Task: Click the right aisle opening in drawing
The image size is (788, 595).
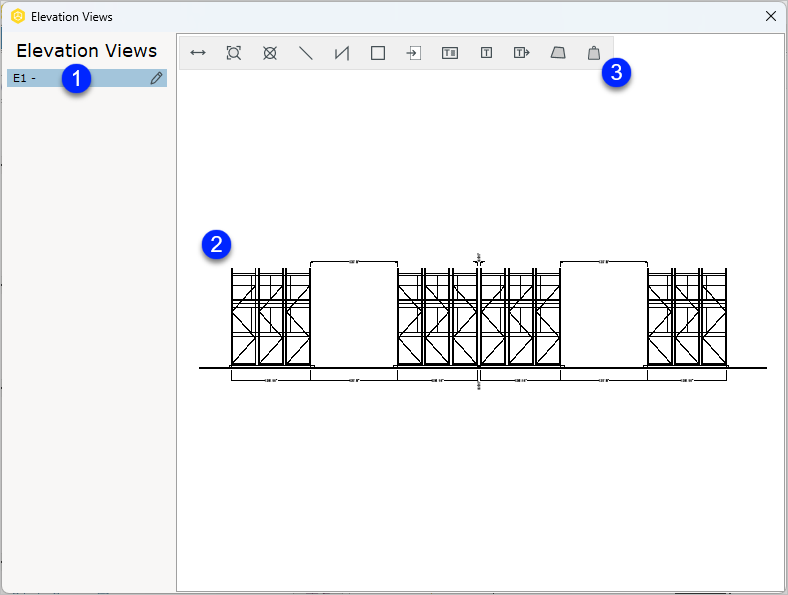Action: (604, 315)
